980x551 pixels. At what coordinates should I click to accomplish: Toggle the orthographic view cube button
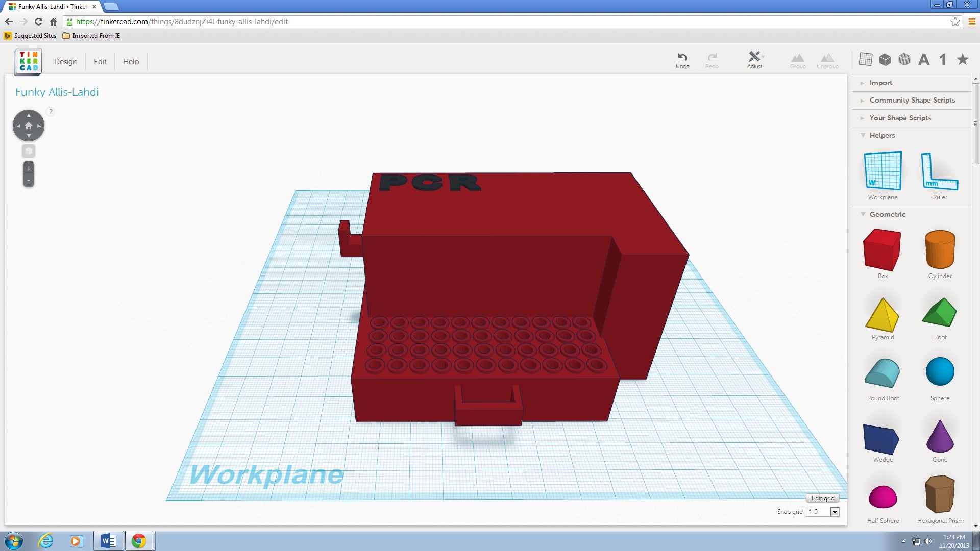pos(29,151)
